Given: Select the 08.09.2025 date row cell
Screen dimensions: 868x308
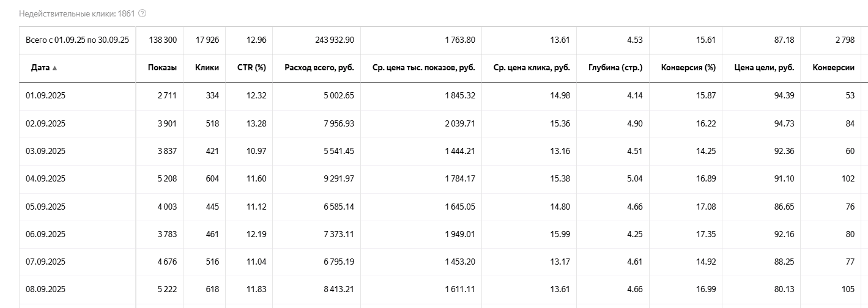Looking at the screenshot, I should pyautogui.click(x=45, y=289).
